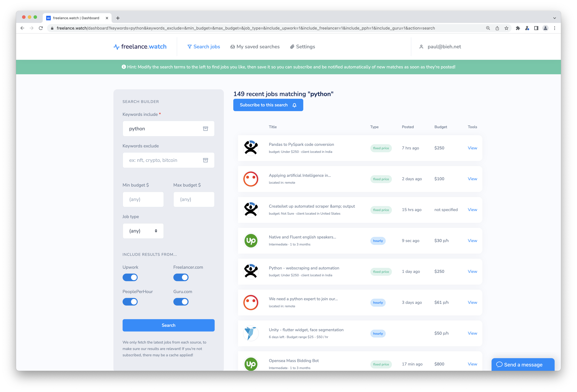Viewport: 577px width, 392px height.
Task: View the We need a python expert job
Action: [472, 302]
